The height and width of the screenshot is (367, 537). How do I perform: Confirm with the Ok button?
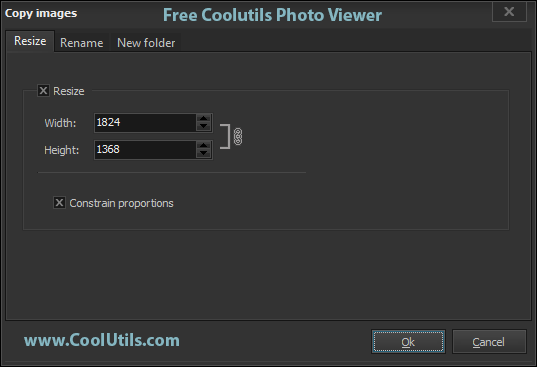[x=408, y=342]
